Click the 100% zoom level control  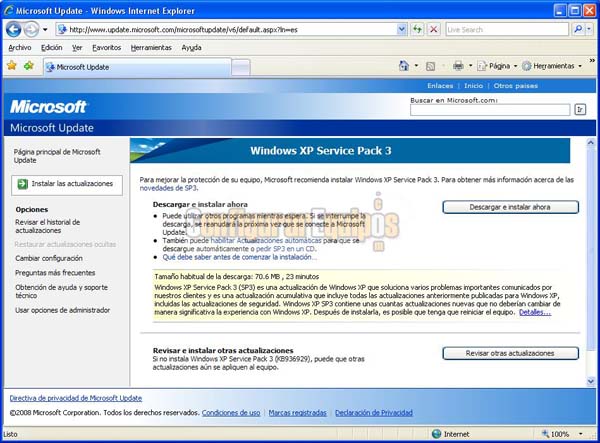[x=556, y=434]
